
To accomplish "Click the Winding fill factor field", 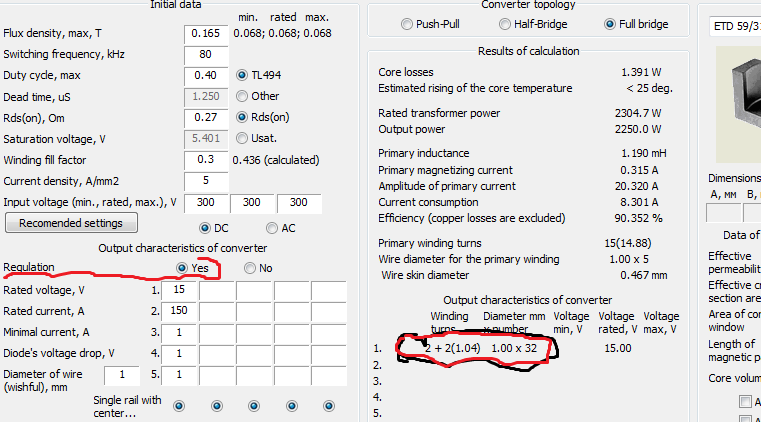I will (206, 160).
